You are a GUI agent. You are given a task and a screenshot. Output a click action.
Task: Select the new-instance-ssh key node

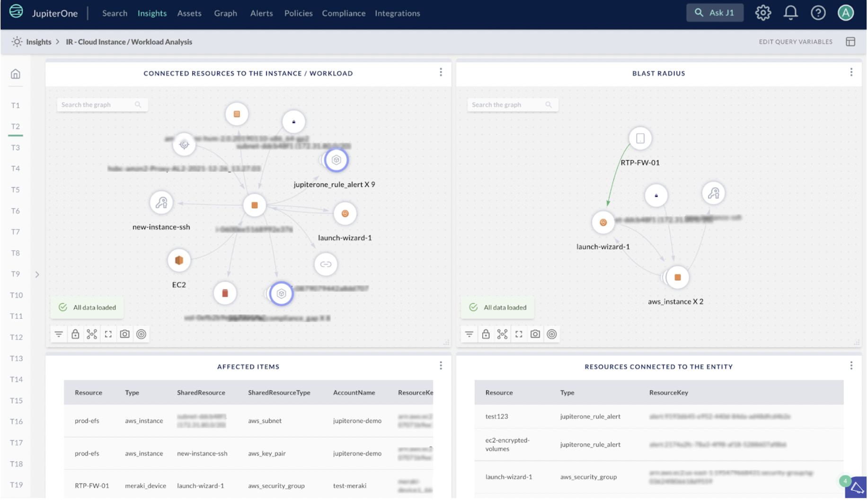(161, 203)
